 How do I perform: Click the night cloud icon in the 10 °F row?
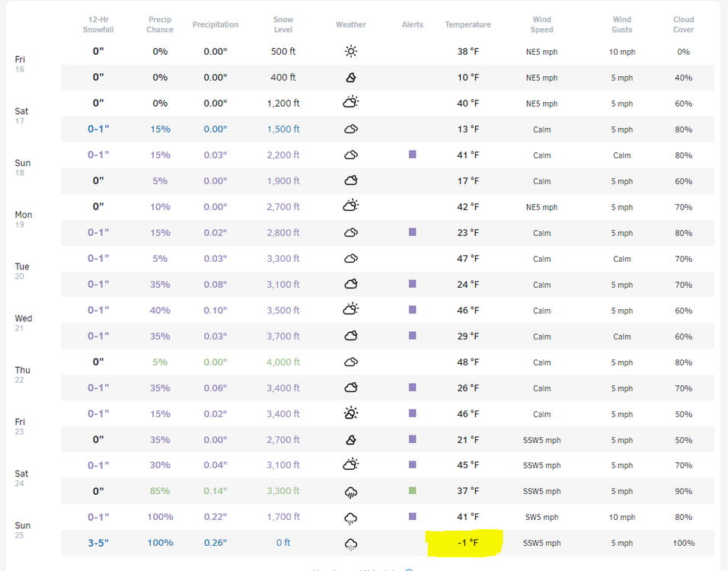click(350, 78)
